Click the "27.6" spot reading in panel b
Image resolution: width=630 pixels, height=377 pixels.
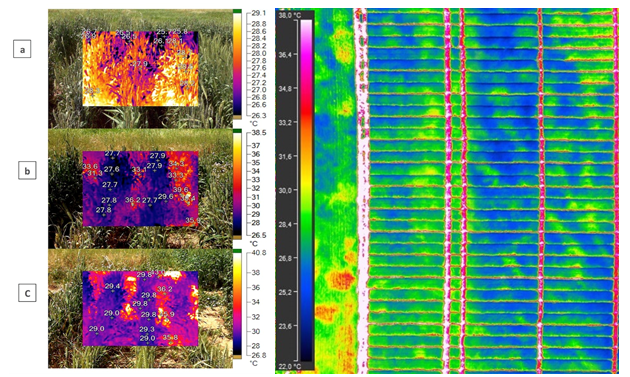[112, 169]
